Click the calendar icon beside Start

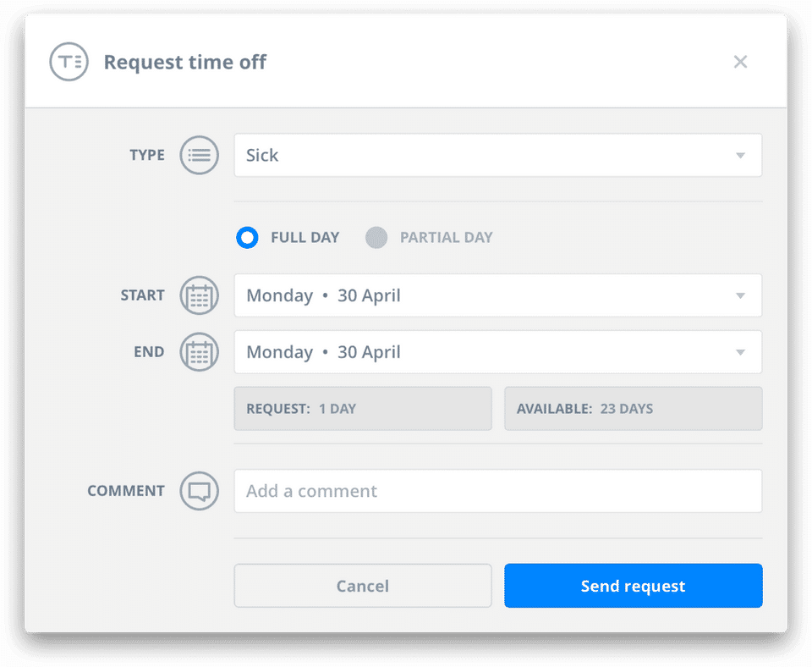[200, 296]
